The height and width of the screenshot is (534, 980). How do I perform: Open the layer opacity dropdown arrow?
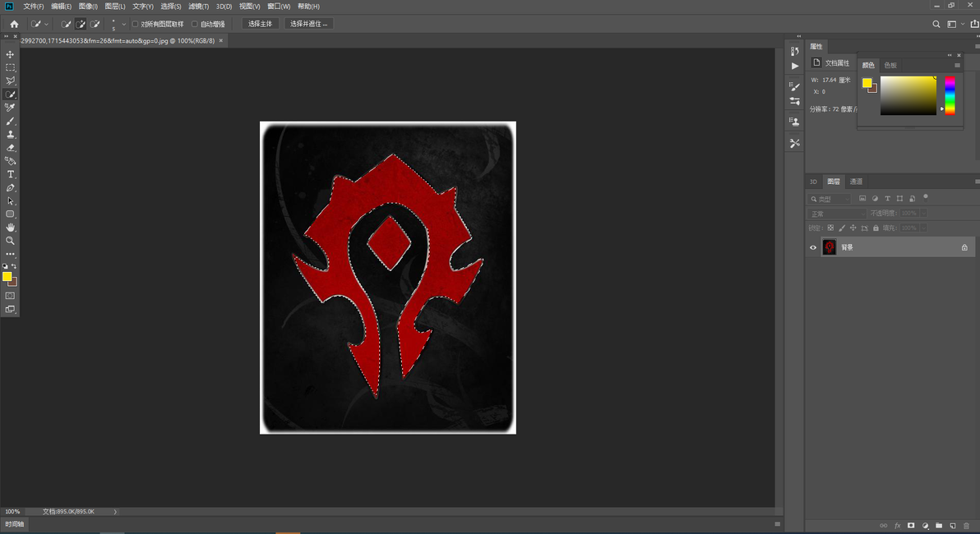pyautogui.click(x=924, y=213)
